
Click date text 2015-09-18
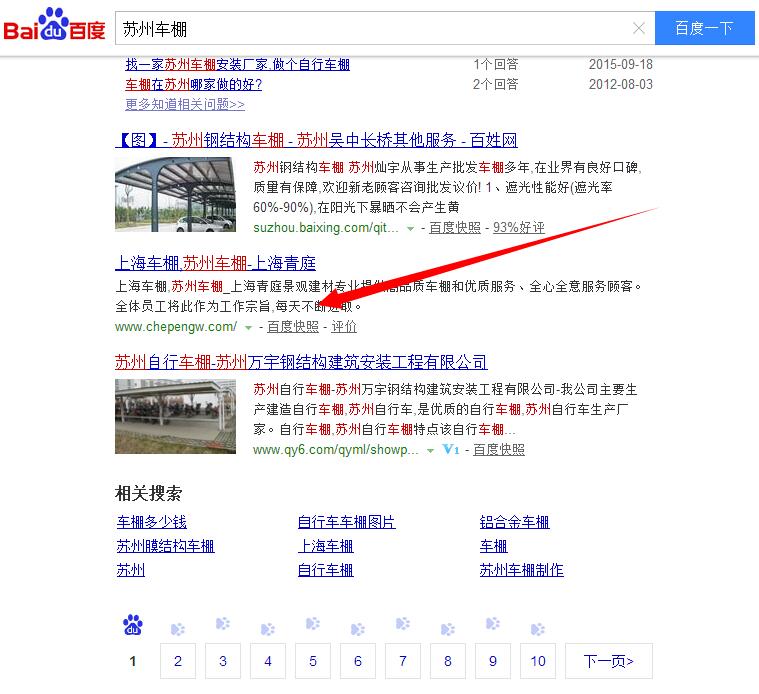click(x=621, y=64)
